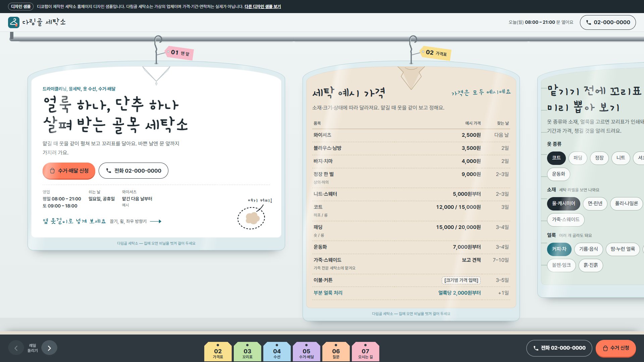Screen dimensions: 644x362
Task: Click [크기별 가격 입력] placeholder
Action: tap(461, 280)
